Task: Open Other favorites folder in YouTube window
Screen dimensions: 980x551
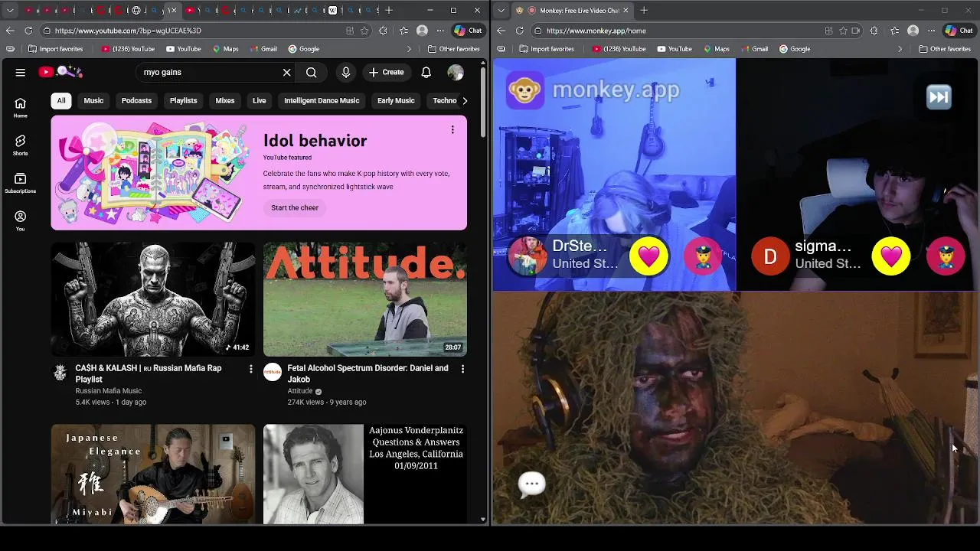Action: coord(454,49)
